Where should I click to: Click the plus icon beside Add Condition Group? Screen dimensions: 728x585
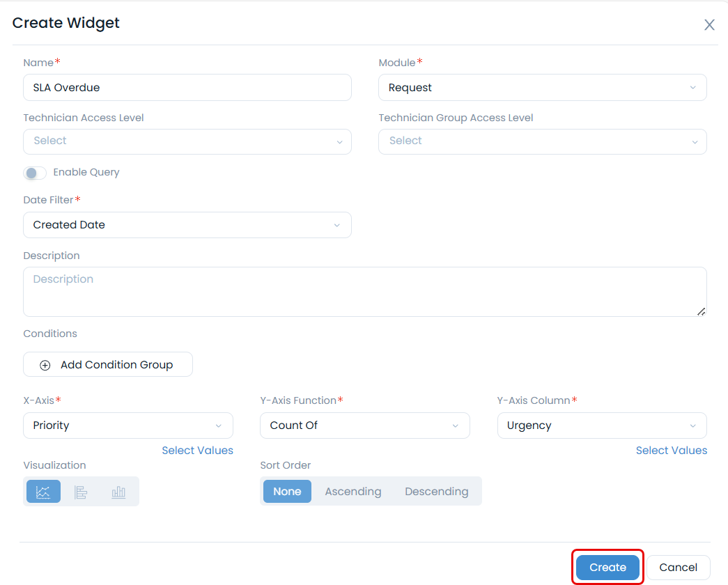tap(45, 364)
